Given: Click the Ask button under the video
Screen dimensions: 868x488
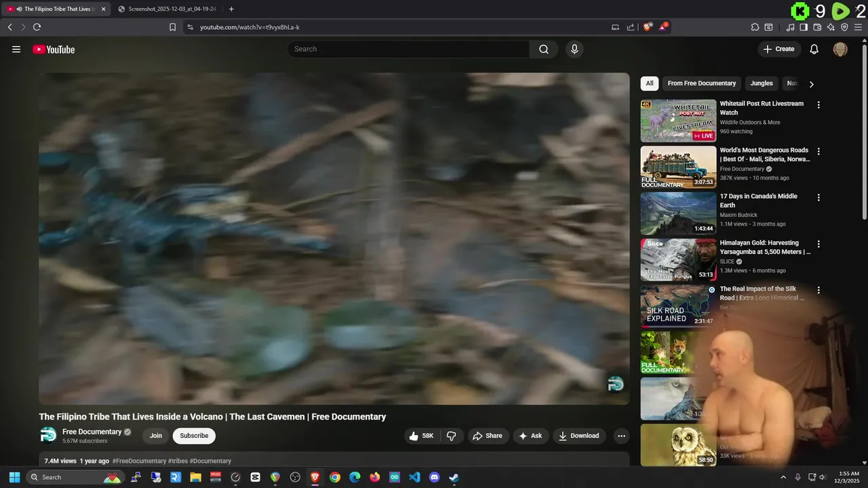Looking at the screenshot, I should pyautogui.click(x=530, y=436).
